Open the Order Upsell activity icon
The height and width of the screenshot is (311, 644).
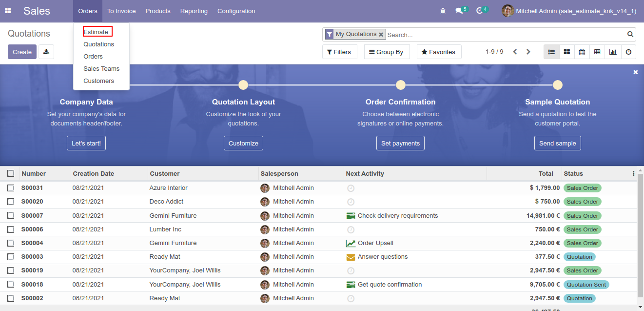[x=351, y=243]
